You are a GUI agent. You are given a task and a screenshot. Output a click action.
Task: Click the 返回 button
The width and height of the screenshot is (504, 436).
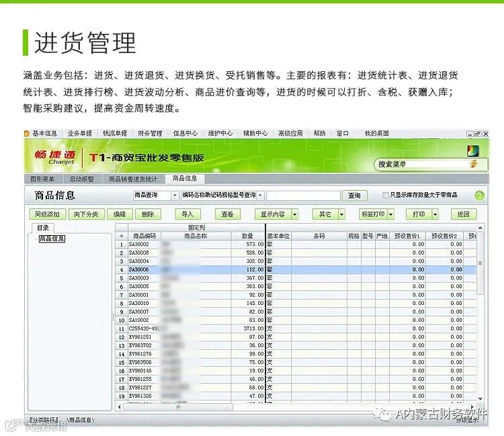tap(463, 214)
